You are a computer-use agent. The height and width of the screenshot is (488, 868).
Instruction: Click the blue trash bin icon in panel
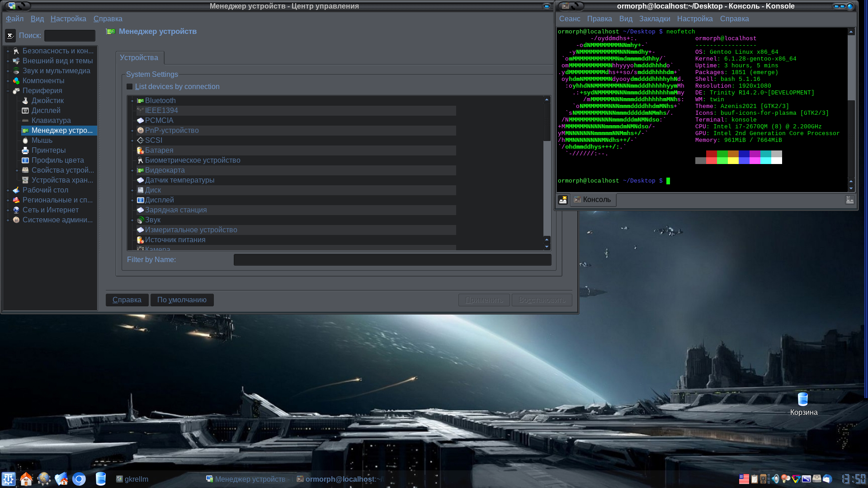coord(101,479)
